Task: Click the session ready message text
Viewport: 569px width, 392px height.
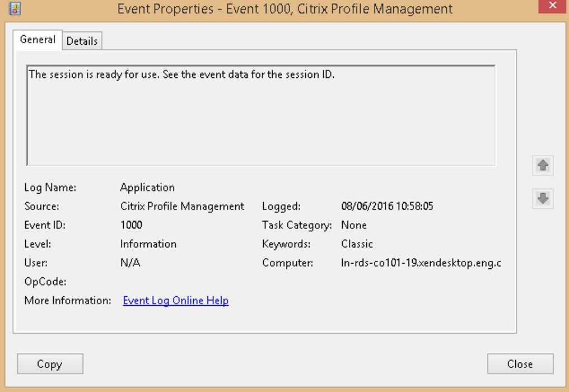Action: pos(181,74)
